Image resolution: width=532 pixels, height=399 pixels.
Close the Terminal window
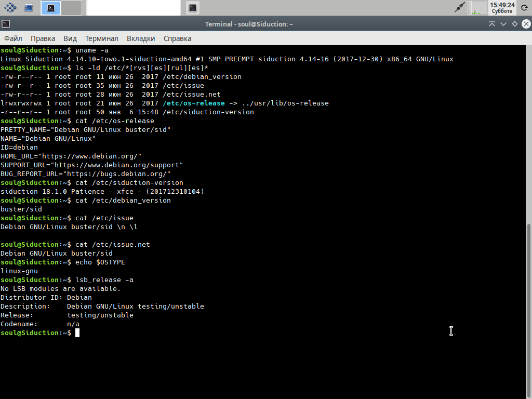(x=526, y=24)
